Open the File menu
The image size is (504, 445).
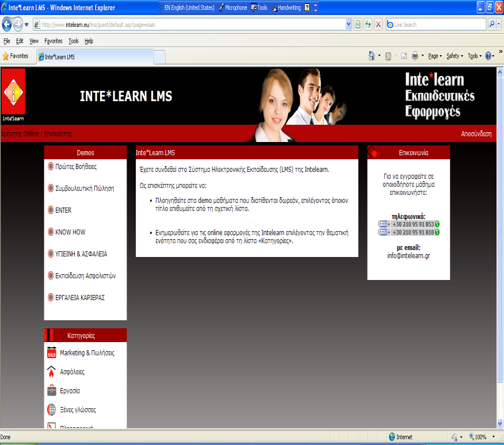click(x=7, y=41)
